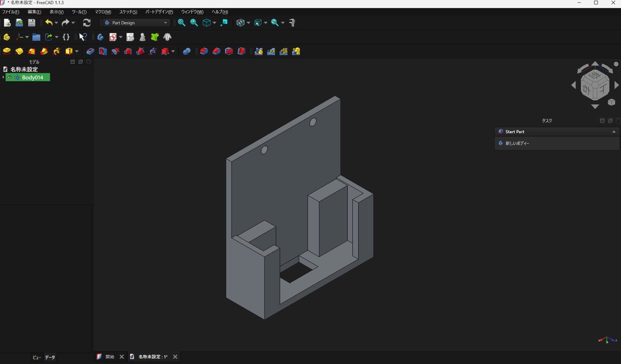
Task: Create a new document with the toolbar icon
Action: pos(7,23)
